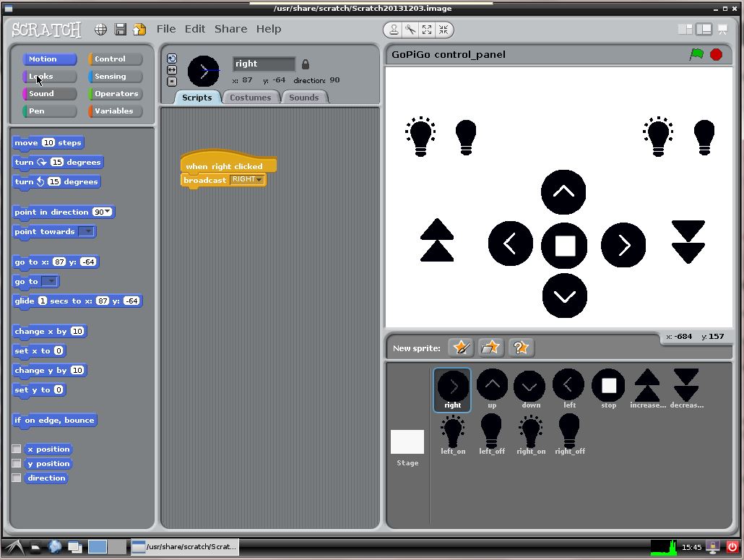Click the globe language icon
Viewport: 744px width, 560px height.
[x=100, y=30]
